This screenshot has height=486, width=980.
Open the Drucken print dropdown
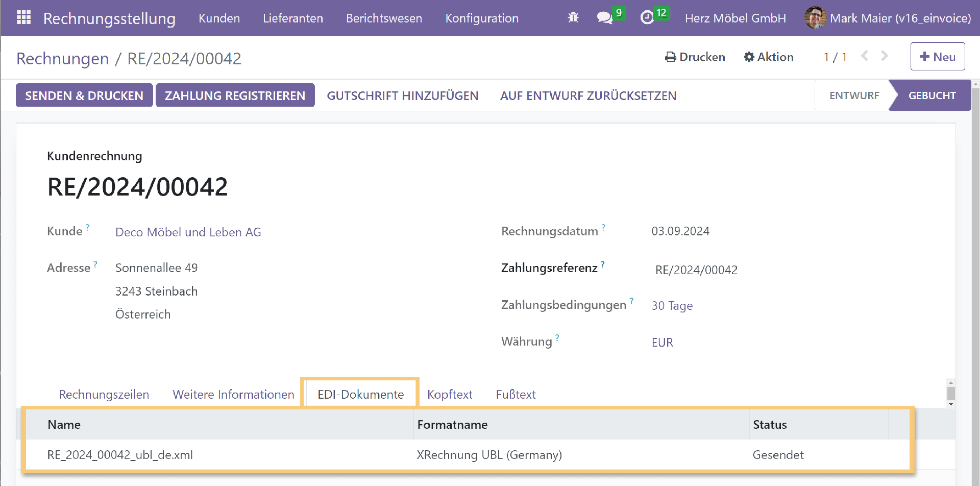click(x=695, y=57)
